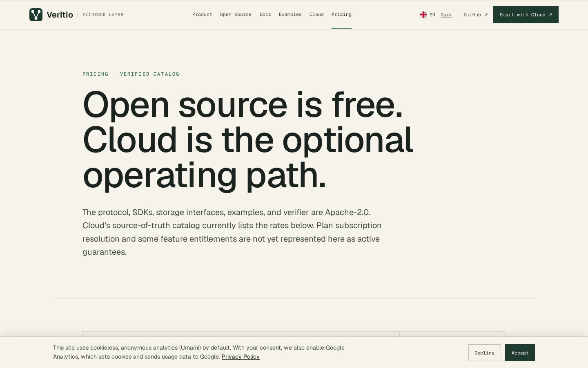588x368 pixels.
Task: Select the Pricing nav tab
Action: (341, 14)
